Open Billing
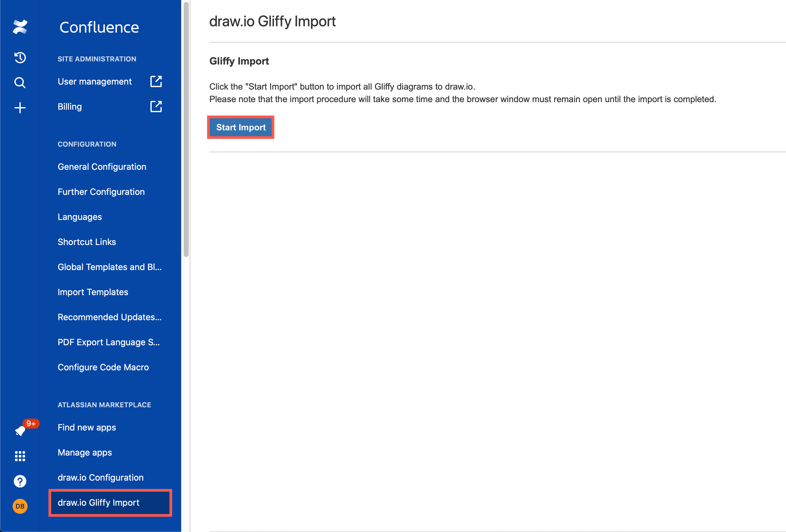This screenshot has height=532, width=786. (x=70, y=107)
